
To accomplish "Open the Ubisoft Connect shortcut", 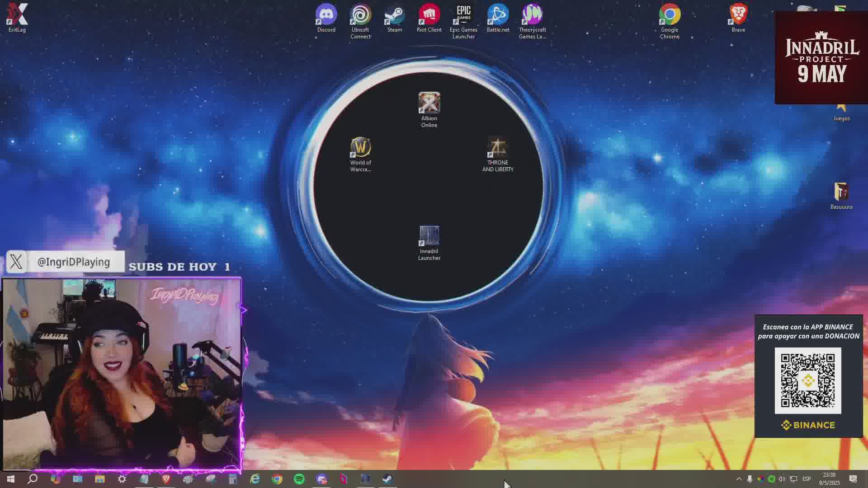I will [x=360, y=21].
